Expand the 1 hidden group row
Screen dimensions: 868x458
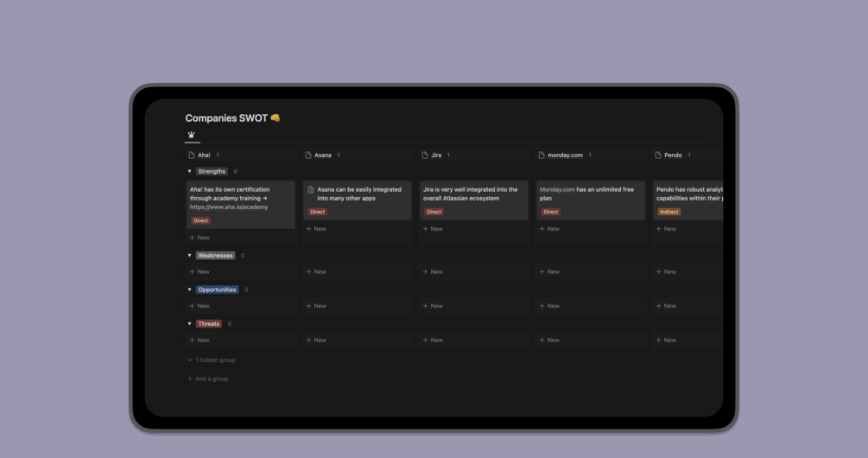[212, 360]
